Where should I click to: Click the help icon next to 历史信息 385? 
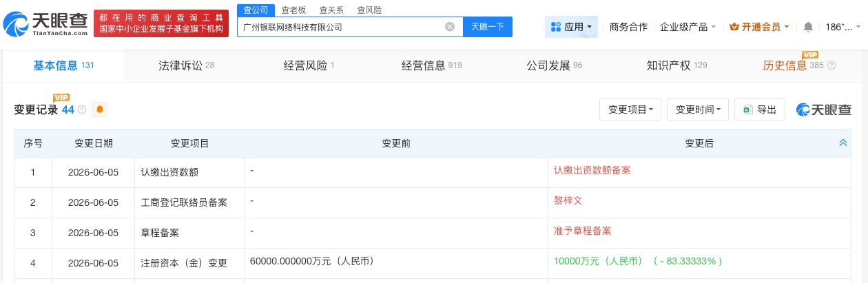pos(831,66)
